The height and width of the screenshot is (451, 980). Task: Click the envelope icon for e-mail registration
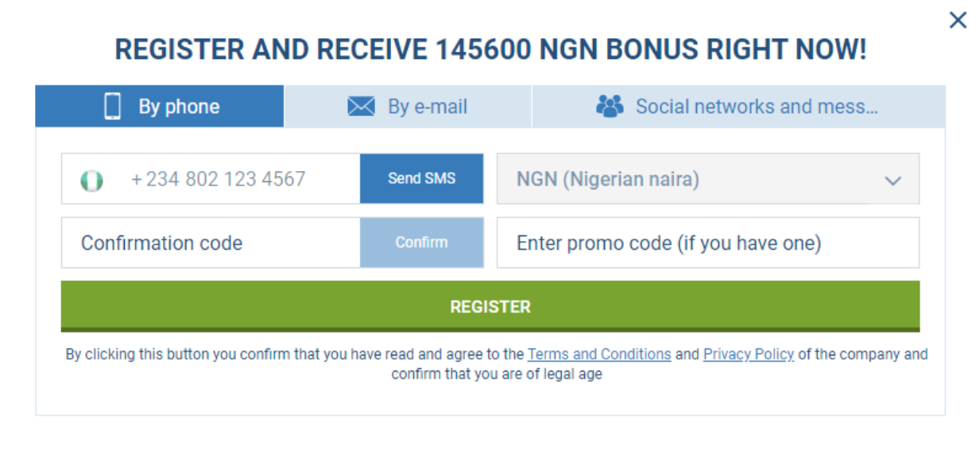pos(361,107)
